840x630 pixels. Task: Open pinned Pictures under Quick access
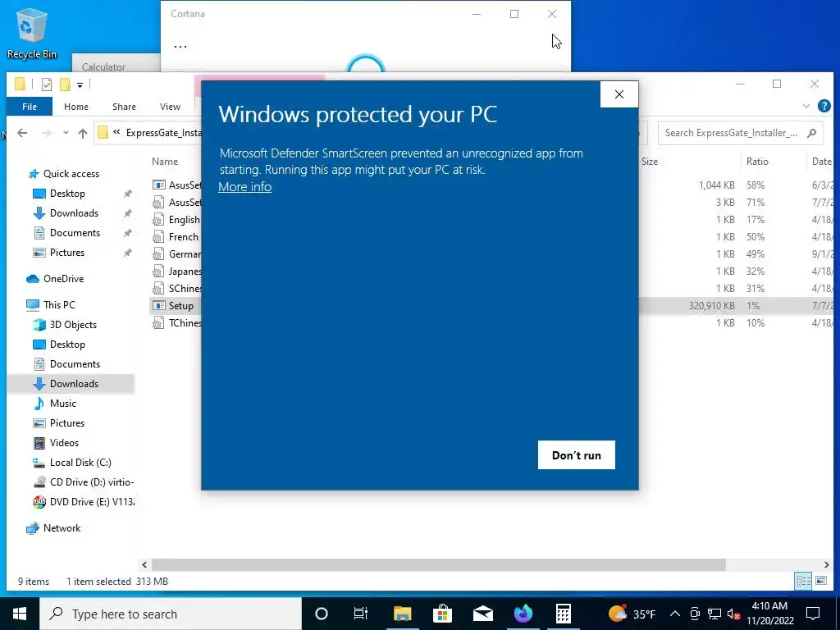pos(67,253)
